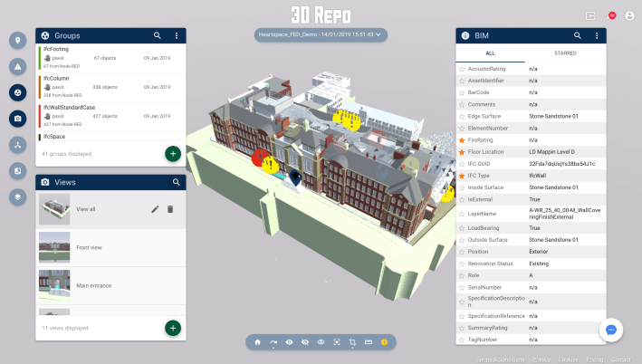Star the FireRating property
This screenshot has height=364, width=642.
[463, 140]
